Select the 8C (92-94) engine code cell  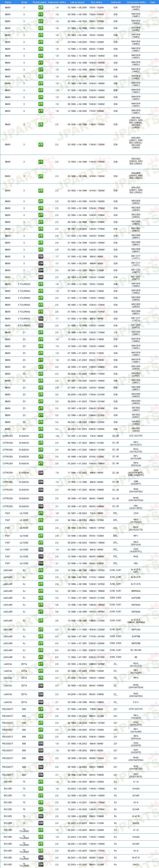136,650
